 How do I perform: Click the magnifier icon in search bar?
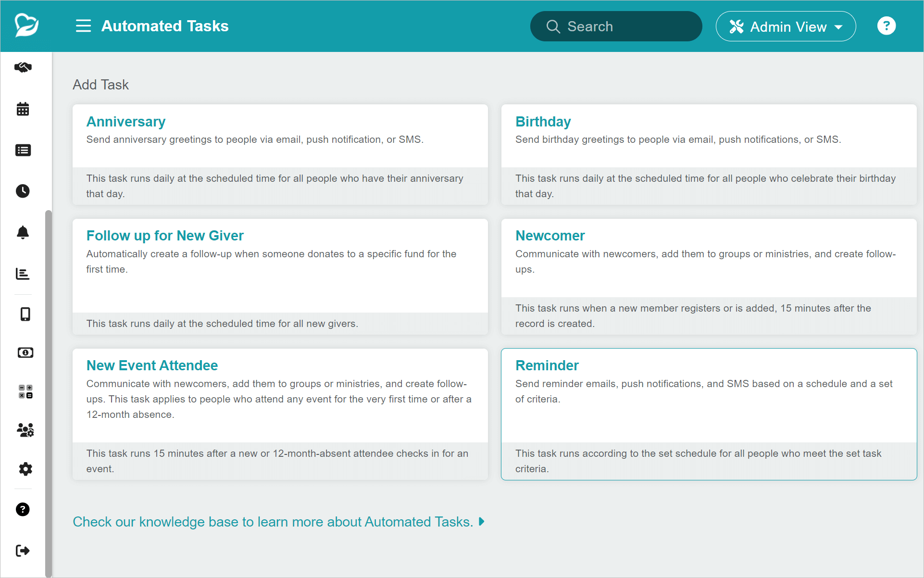(x=553, y=26)
